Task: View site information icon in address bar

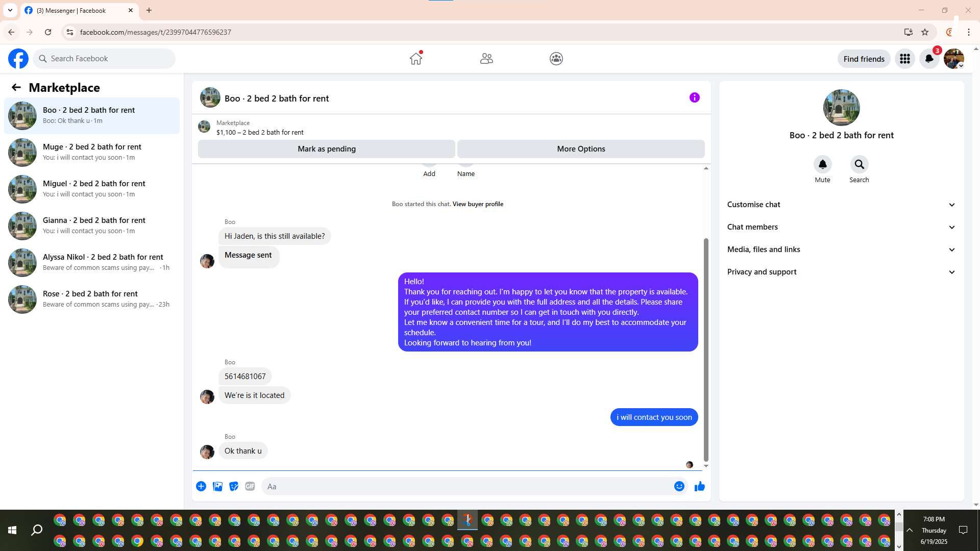Action: tap(70, 32)
